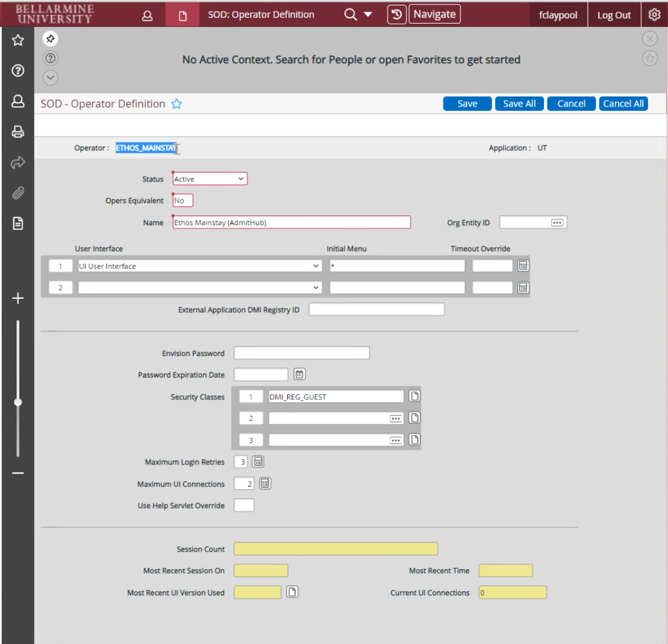This screenshot has width=668, height=644.
Task: Open the fclaypool user menu
Action: click(558, 15)
